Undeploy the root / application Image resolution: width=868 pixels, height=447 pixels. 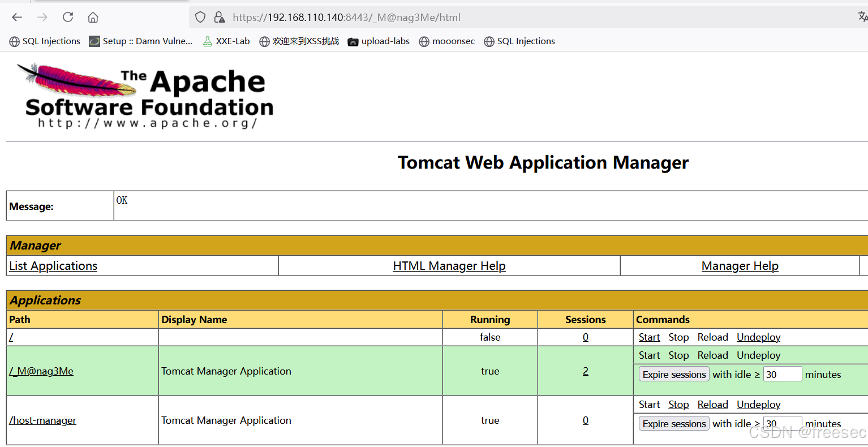[759, 337]
